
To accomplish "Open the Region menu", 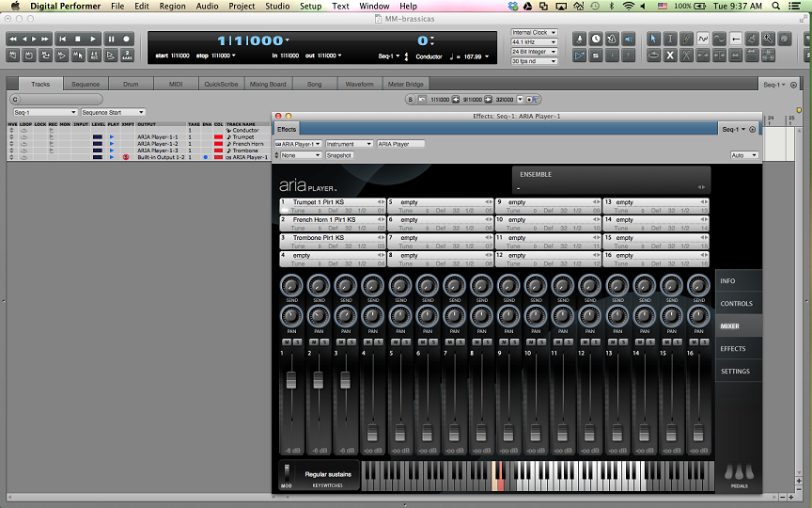I will pyautogui.click(x=172, y=6).
